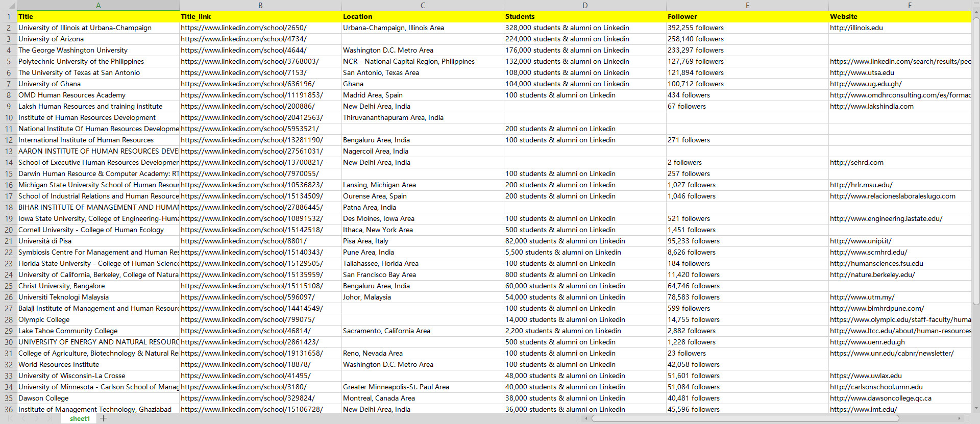Select 'Urbana-Champaign, Illinois Area' location cell
This screenshot has height=424, width=980.
pos(423,28)
